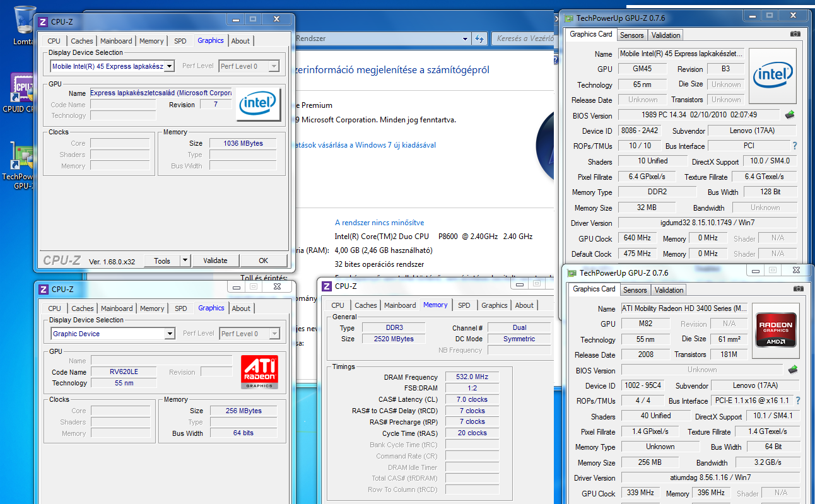Click bus width value '64 bits' in CPU-Z
Viewport: 815px width, 504px height.
click(x=243, y=433)
